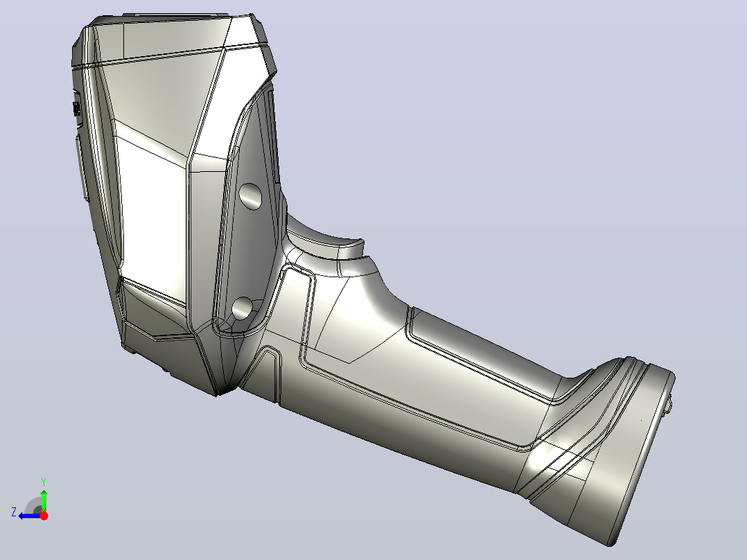The image size is (747, 560).
Task: Click the red X axis dot on triad
Action: [x=44, y=516]
